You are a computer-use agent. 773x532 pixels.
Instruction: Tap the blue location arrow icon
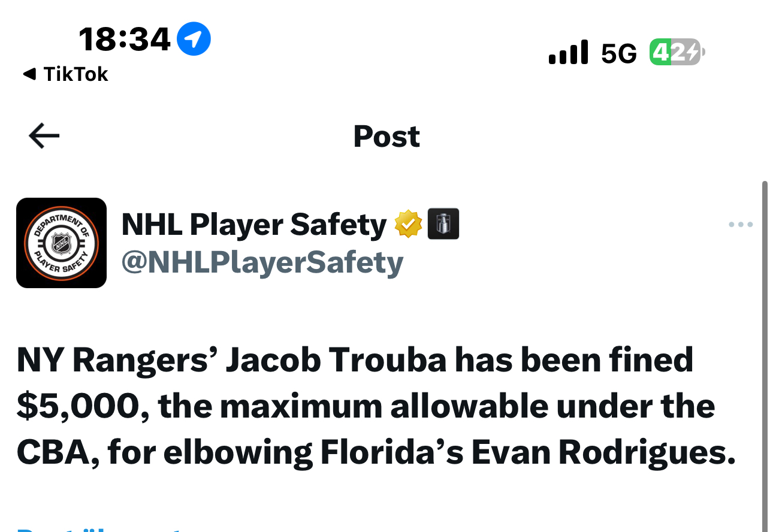(x=194, y=39)
